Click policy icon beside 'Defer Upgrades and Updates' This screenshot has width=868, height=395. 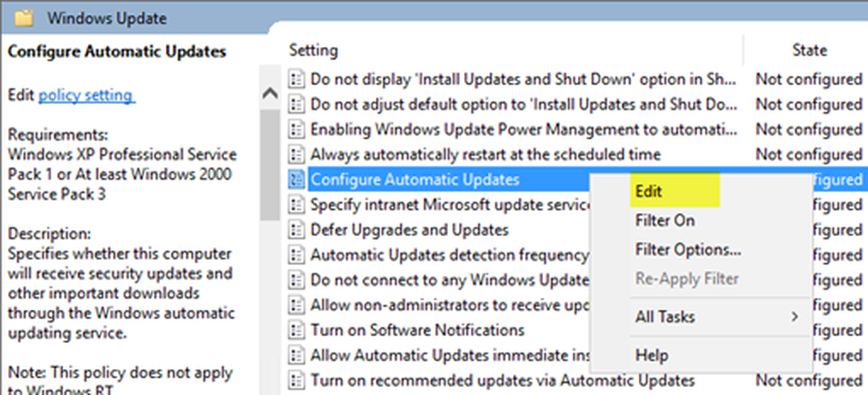click(297, 229)
